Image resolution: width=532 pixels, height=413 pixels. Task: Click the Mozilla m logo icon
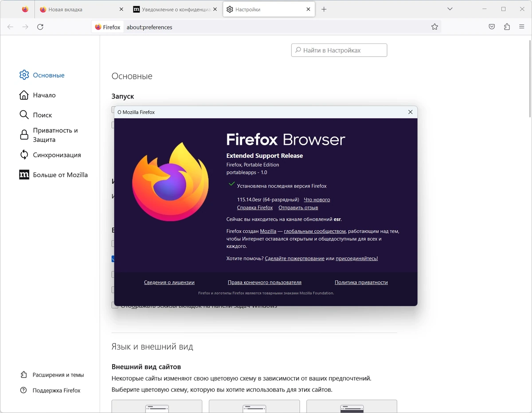[x=24, y=175]
